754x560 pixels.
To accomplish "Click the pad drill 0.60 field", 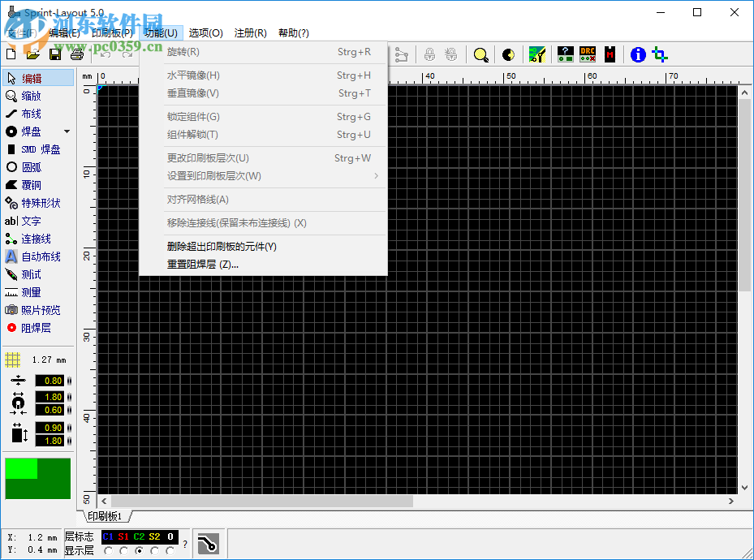I will tap(50, 410).
